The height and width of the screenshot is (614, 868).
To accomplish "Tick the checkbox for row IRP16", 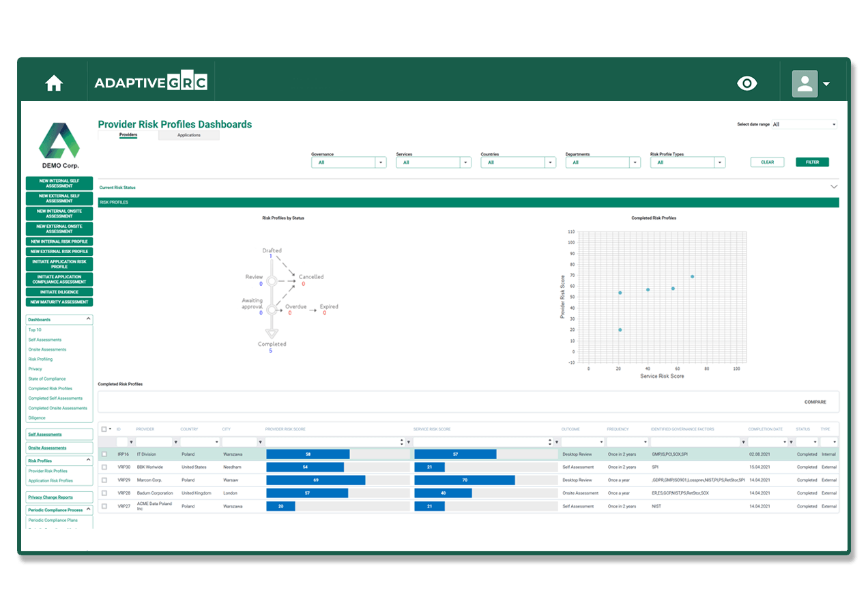I will click(x=104, y=454).
